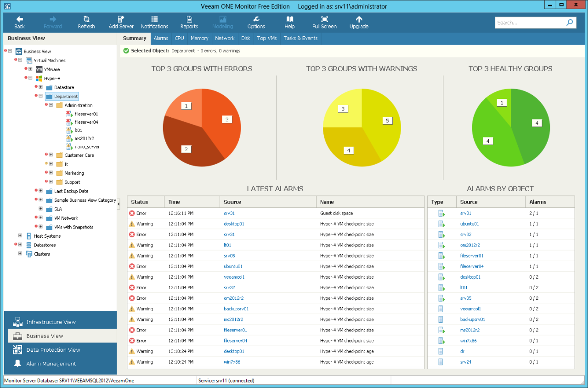The image size is (588, 388).
Task: Open the Options dialog
Action: (255, 22)
